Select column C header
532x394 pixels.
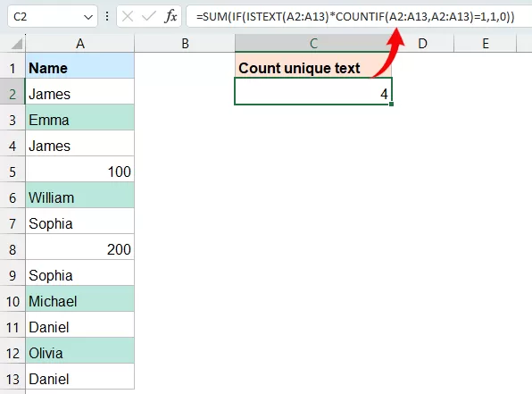(313, 44)
